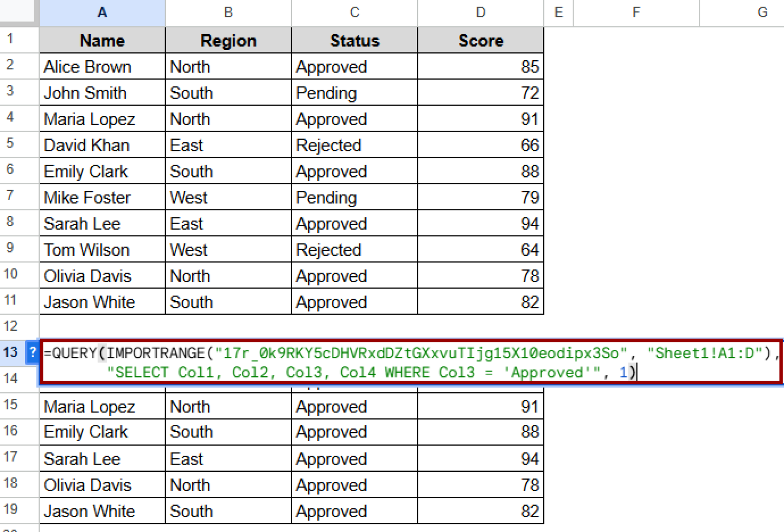
Task: Select the column G header
Action: pos(762,12)
